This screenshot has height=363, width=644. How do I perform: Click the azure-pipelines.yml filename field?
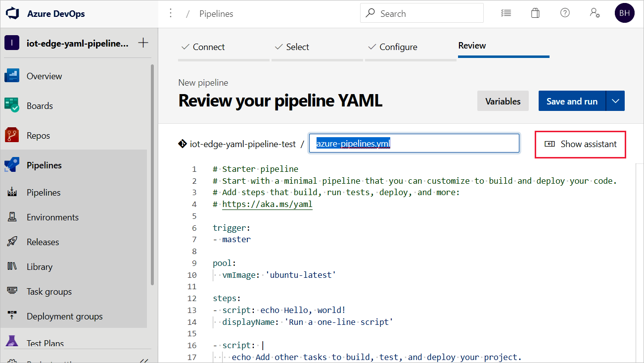pyautogui.click(x=414, y=144)
